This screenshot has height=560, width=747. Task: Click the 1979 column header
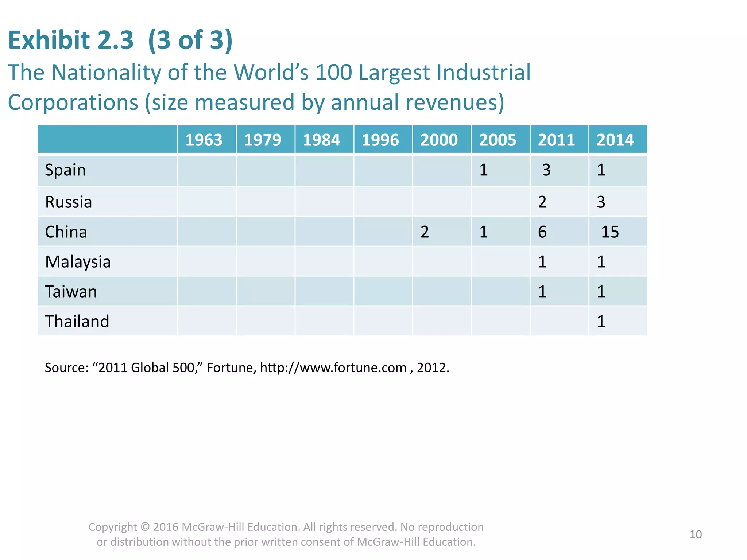coord(263,140)
